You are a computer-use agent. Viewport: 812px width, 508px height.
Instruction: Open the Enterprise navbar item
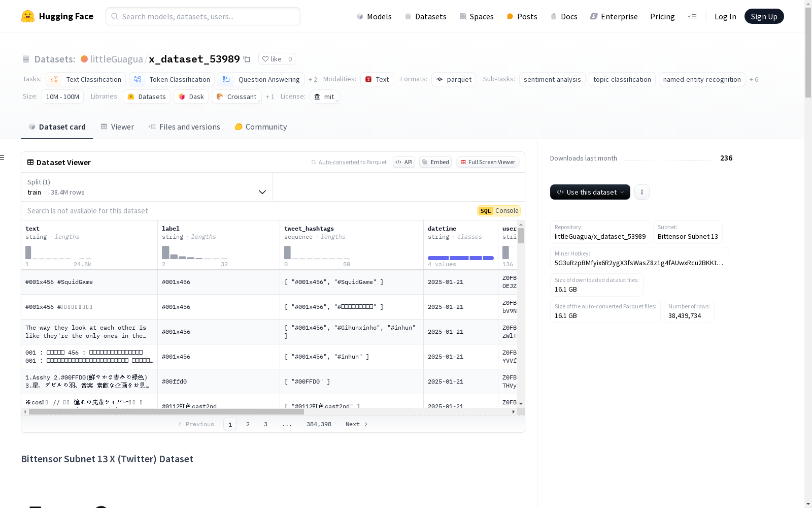point(614,16)
